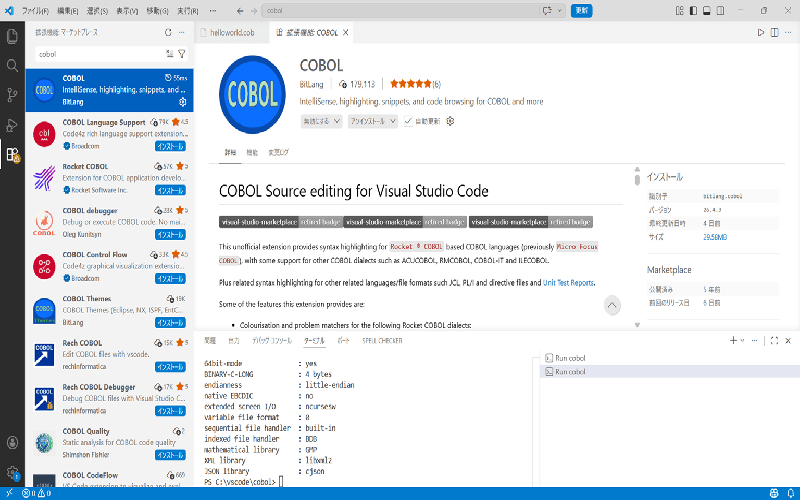Toggle the bottom panel layout icon
800x500 pixels.
pyautogui.click(x=707, y=10)
